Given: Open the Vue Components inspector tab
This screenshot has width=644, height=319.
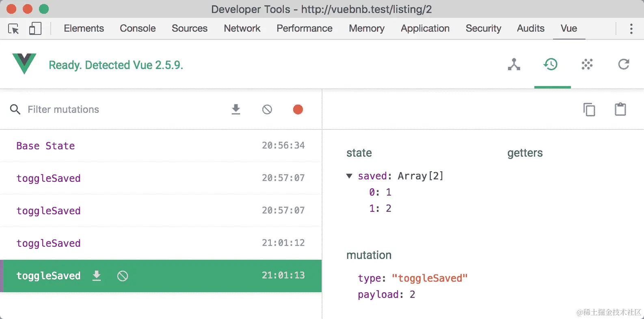Looking at the screenshot, I should point(514,65).
